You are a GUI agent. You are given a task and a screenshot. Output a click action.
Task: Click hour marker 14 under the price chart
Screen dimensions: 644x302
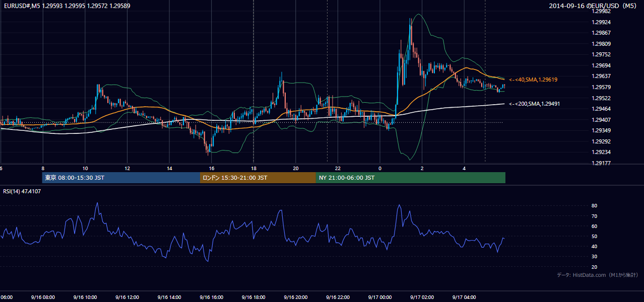169,168
